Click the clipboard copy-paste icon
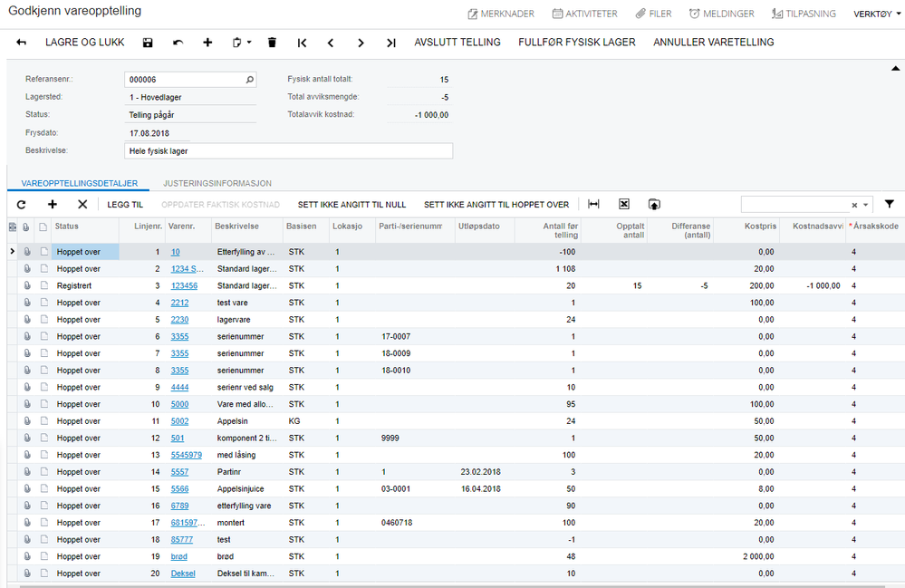Viewport: 905px width, 588px height. [x=236, y=43]
